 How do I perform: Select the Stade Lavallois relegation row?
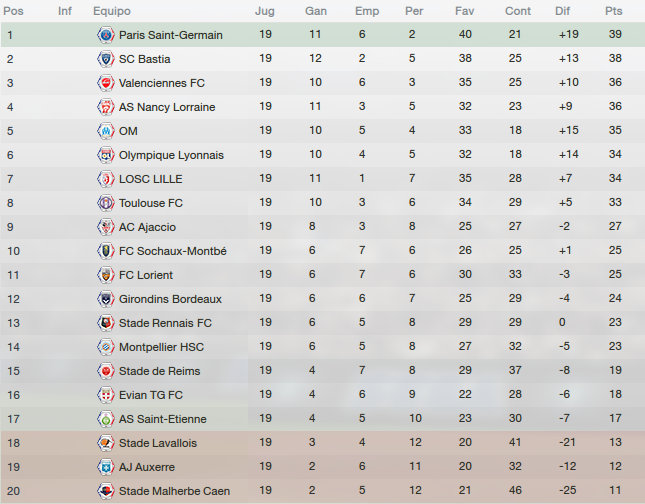click(322, 443)
